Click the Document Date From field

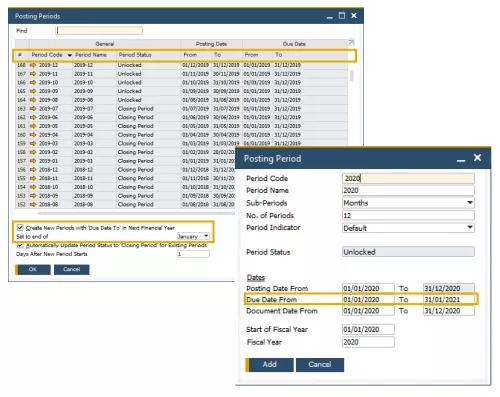click(368, 311)
